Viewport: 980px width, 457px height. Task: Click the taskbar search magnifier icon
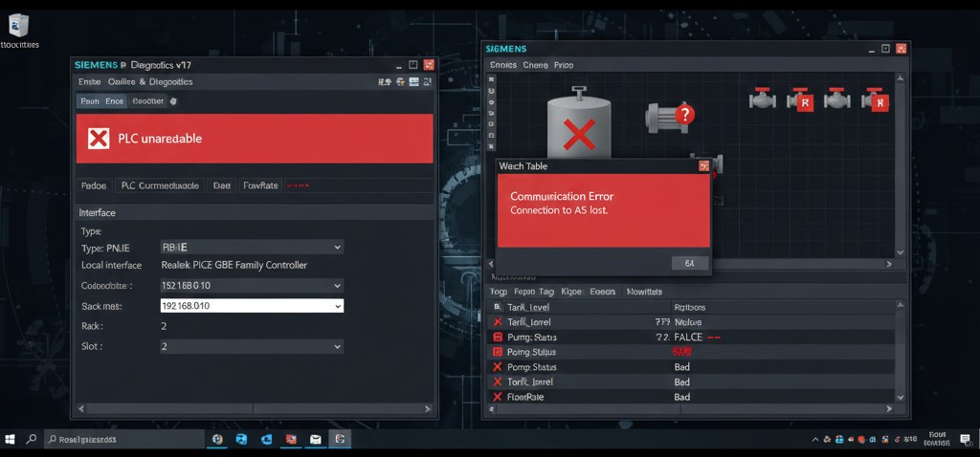tap(31, 439)
